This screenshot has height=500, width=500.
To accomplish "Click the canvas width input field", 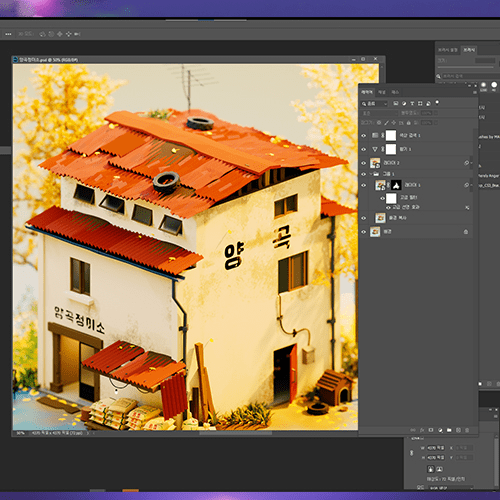I will [436, 448].
